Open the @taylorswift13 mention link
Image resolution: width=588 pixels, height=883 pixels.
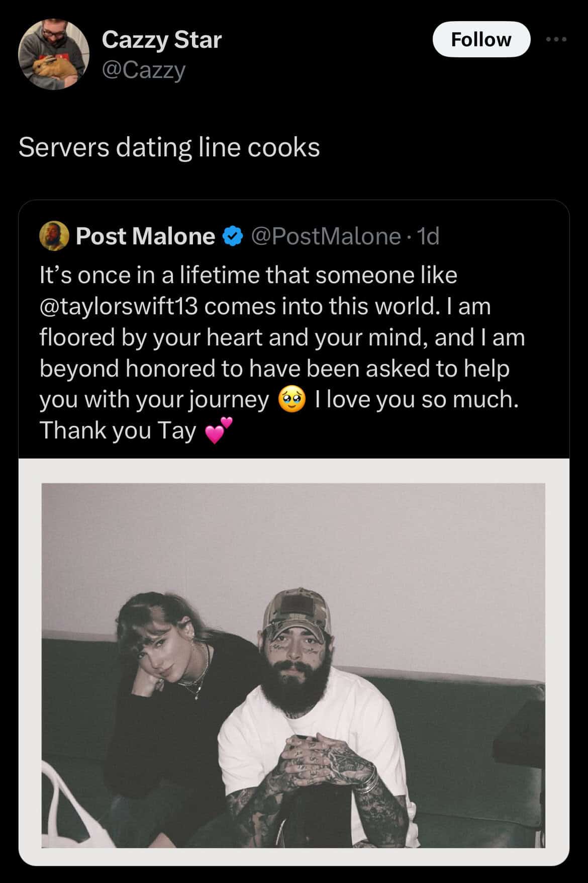119,306
